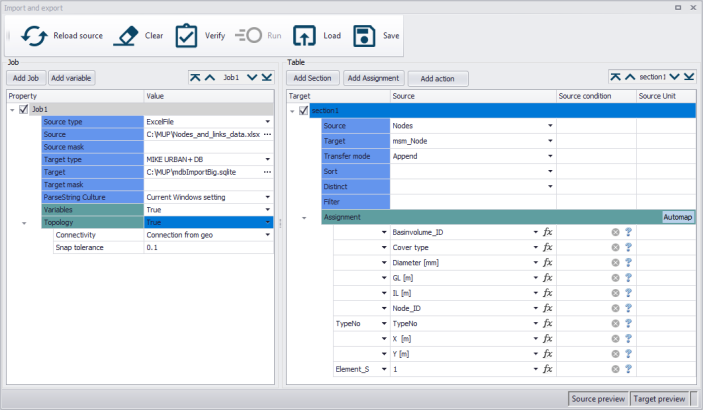Move Job1 to top arrow icon
703x410 pixels.
click(195, 78)
